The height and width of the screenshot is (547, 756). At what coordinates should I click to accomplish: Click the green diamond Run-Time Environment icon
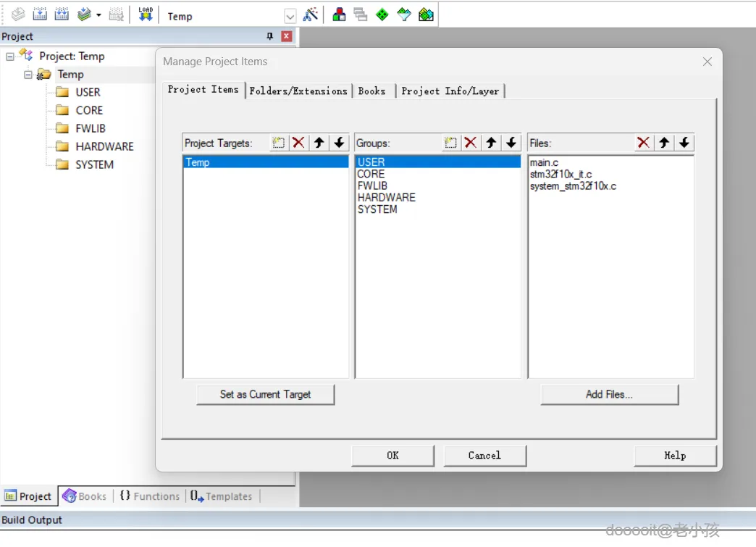(382, 14)
